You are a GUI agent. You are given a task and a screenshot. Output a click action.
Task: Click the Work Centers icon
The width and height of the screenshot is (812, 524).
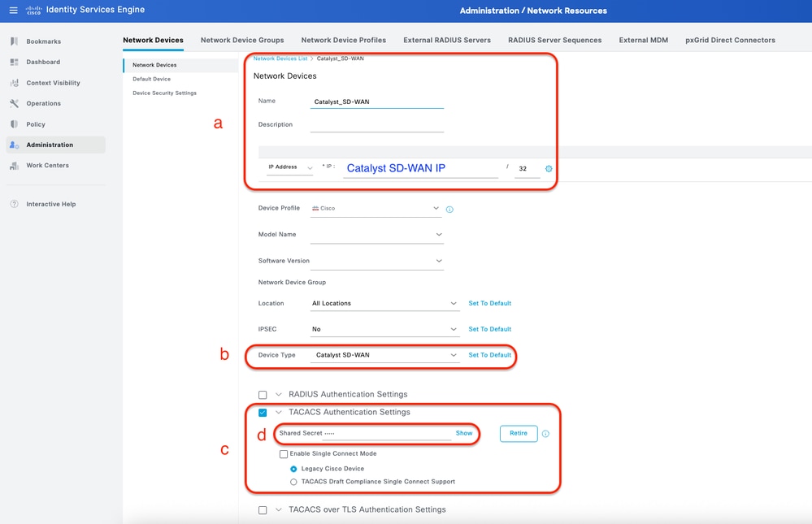[x=14, y=166]
